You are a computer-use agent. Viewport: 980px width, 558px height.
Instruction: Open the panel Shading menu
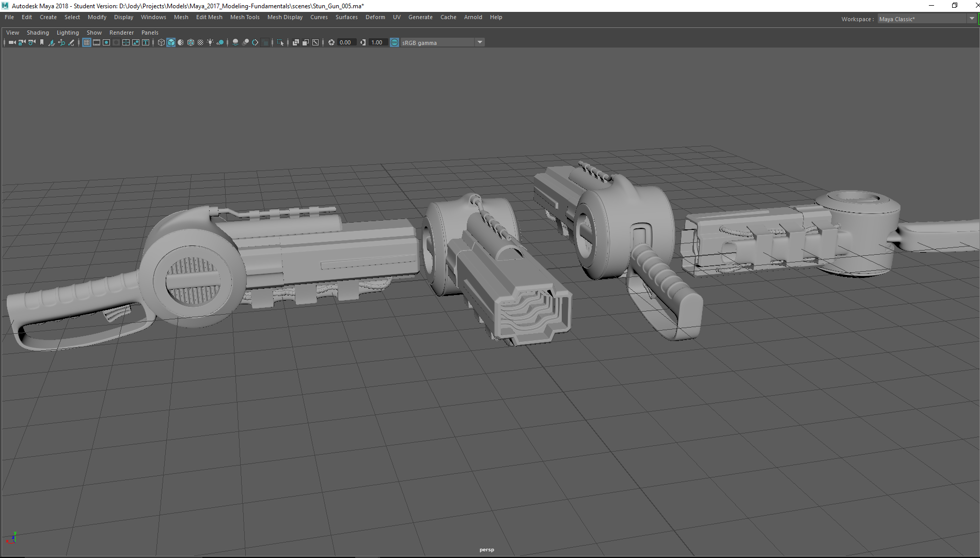point(38,33)
